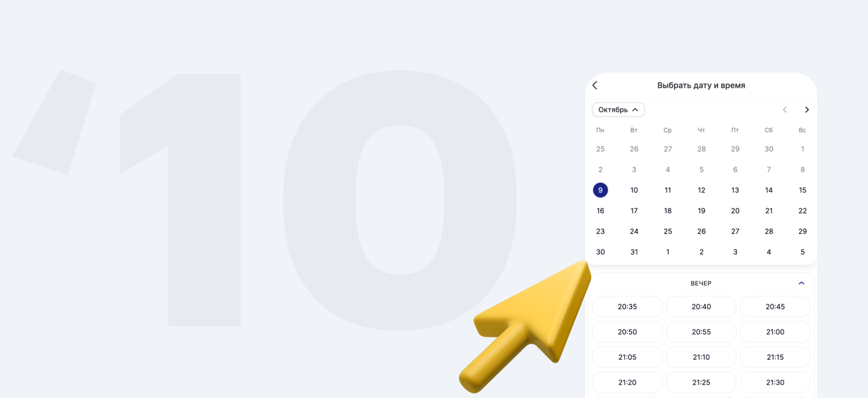Choose the 21:15 time slot
This screenshot has height=398, width=868.
tap(775, 357)
